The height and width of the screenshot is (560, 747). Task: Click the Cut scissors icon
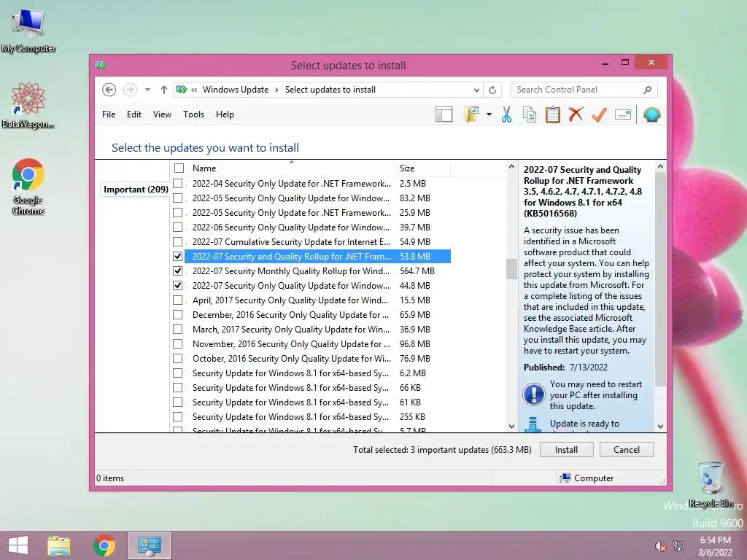pos(506,114)
